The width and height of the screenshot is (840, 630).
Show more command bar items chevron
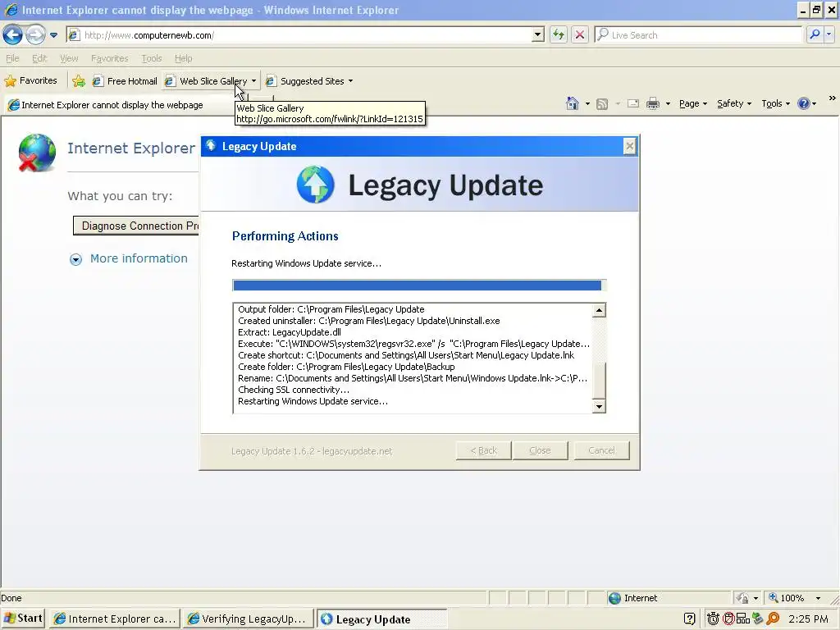pos(832,98)
